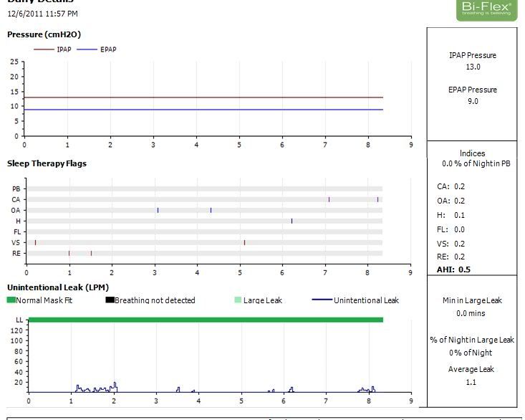The height and width of the screenshot is (420, 525).
Task: Click the RE event marker at hour 1
Action: click(69, 253)
